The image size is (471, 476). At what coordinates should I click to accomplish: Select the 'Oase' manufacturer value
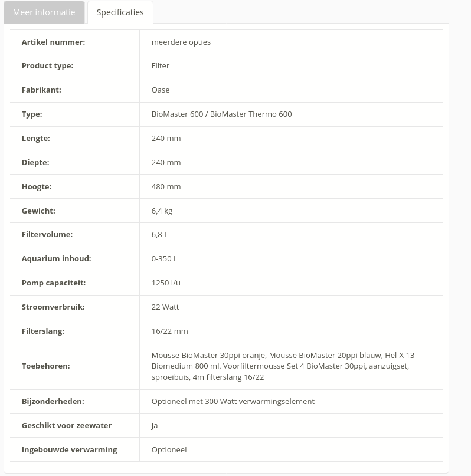click(161, 90)
